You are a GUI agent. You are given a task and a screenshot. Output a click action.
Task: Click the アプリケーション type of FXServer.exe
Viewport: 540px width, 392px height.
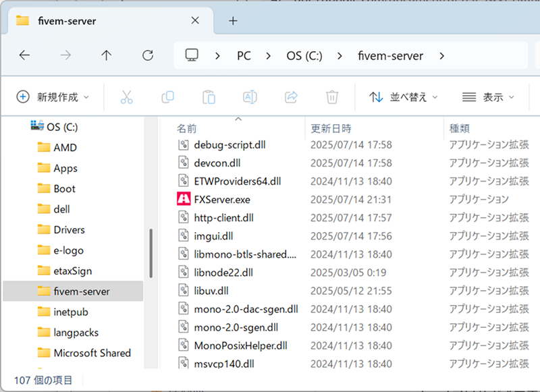pyautogui.click(x=479, y=199)
